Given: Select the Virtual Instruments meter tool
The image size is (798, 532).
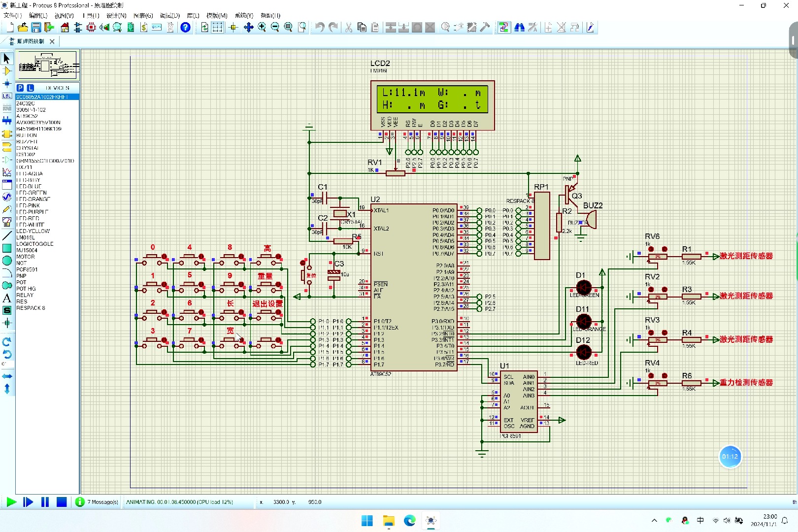Looking at the screenshot, I should point(6,222).
